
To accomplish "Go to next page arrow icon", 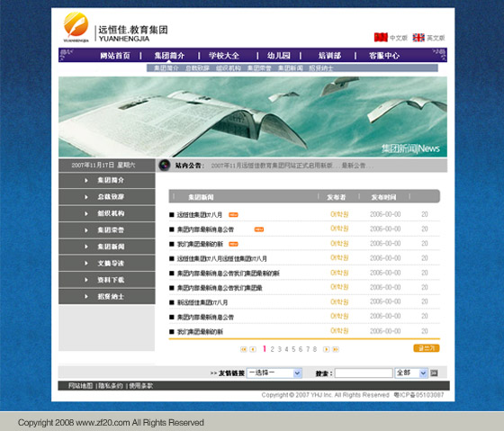I will tap(326, 349).
